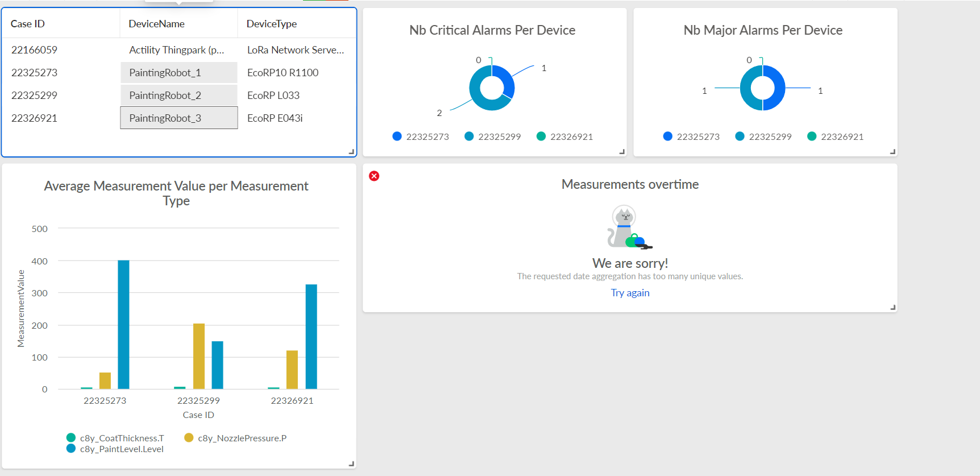Click the Critical Alarms donut chart

492,88
